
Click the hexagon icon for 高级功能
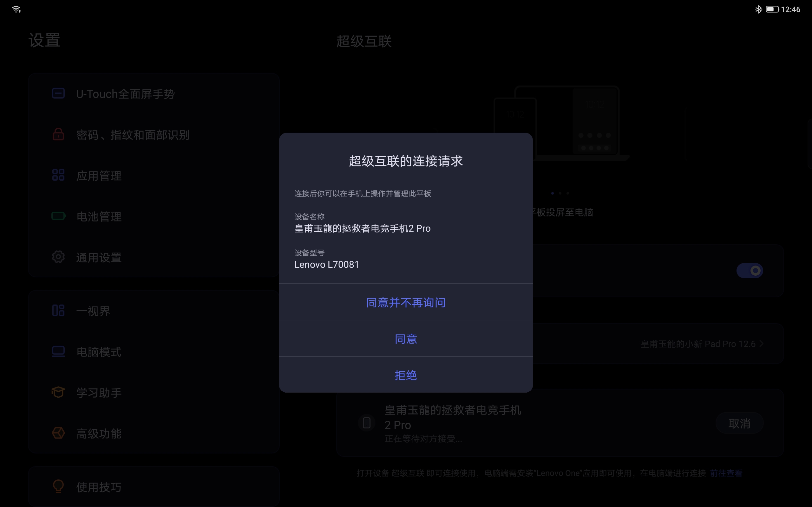pos(58,433)
